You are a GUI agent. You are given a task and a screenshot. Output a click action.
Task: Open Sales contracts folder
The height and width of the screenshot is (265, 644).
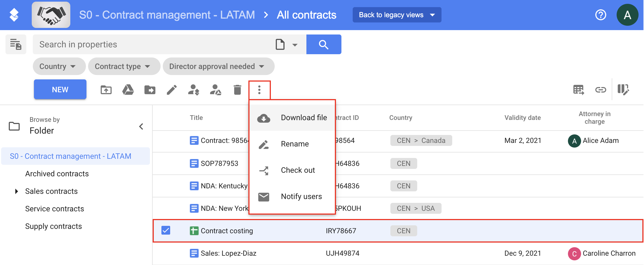[x=51, y=191]
